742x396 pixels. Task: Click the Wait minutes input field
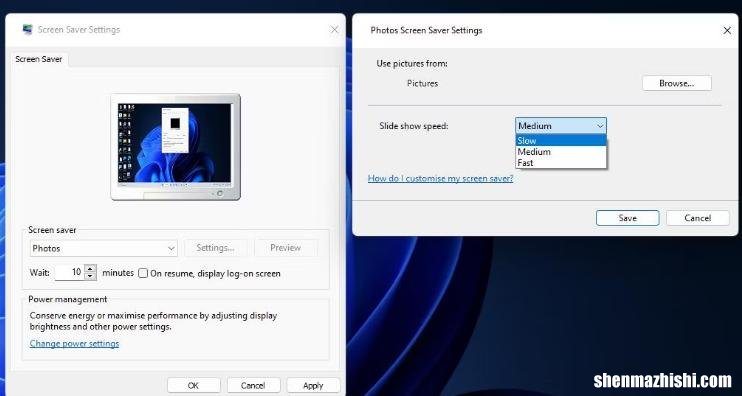click(70, 273)
